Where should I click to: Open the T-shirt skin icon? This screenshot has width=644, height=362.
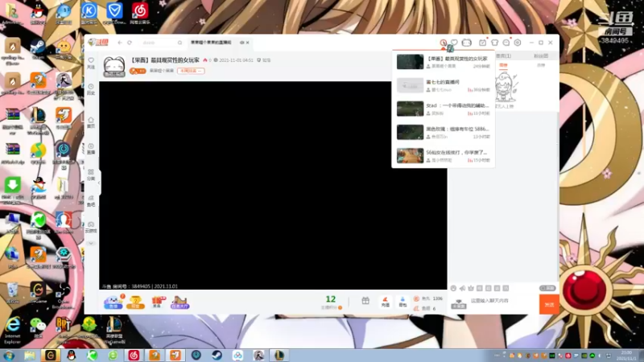pyautogui.click(x=494, y=43)
